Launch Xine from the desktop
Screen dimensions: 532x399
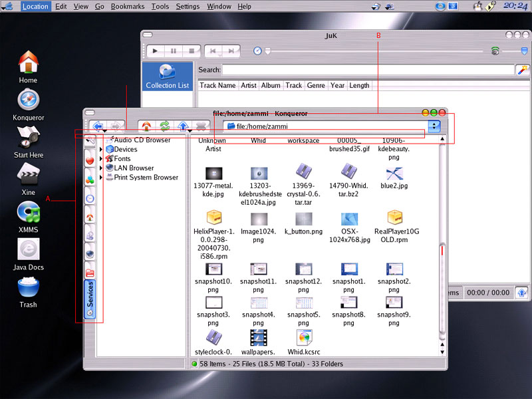click(28, 179)
